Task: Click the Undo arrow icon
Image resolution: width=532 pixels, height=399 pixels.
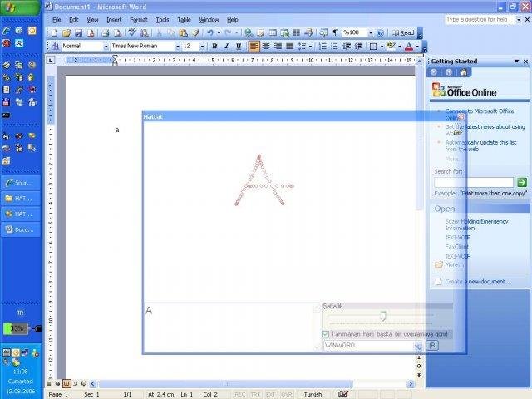Action: click(x=210, y=32)
